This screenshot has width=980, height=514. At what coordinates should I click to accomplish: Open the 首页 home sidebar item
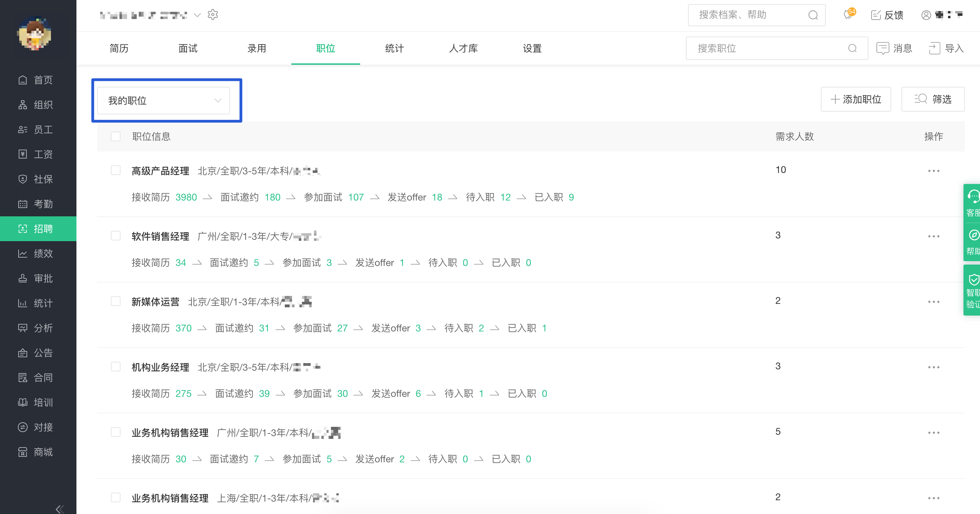click(x=38, y=80)
